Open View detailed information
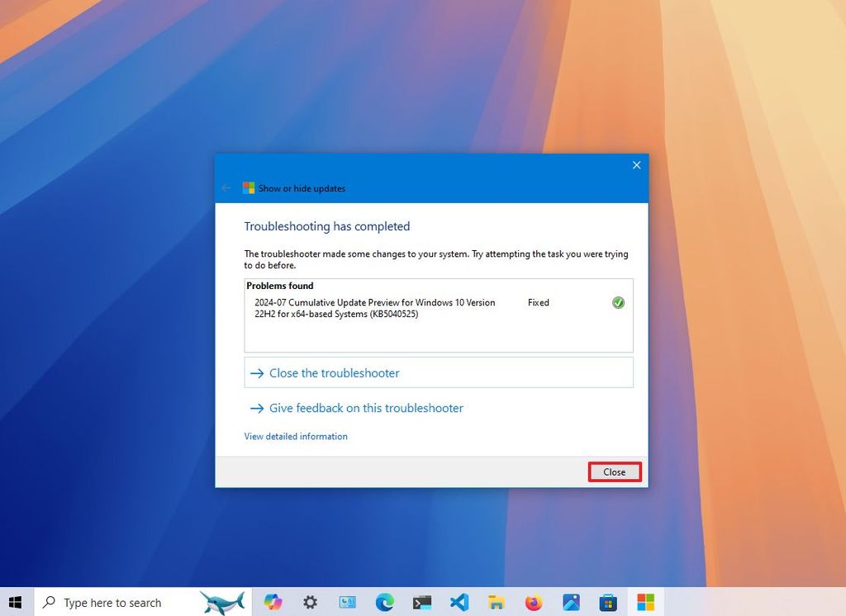The width and height of the screenshot is (846, 616). point(295,436)
